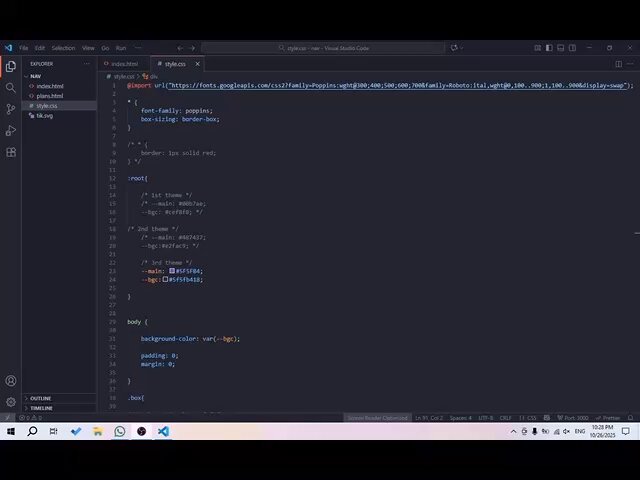Open the Run menu
The width and height of the screenshot is (640, 480).
pyautogui.click(x=121, y=48)
